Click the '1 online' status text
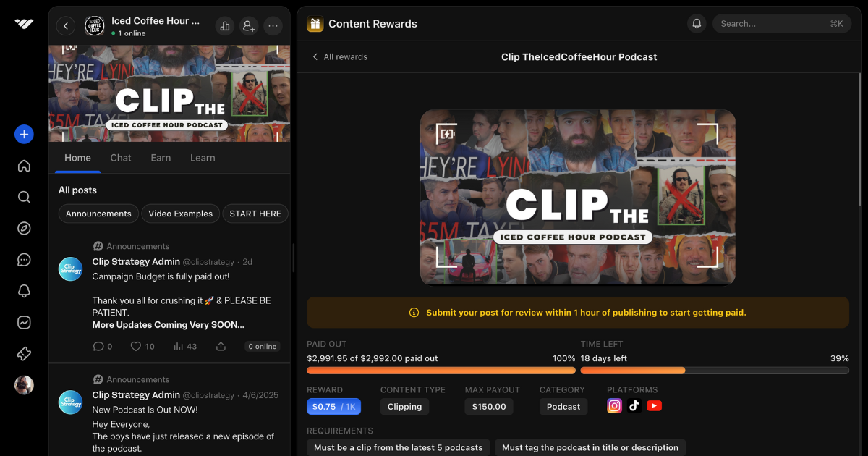Screen dimensions: 868x456 (132, 33)
